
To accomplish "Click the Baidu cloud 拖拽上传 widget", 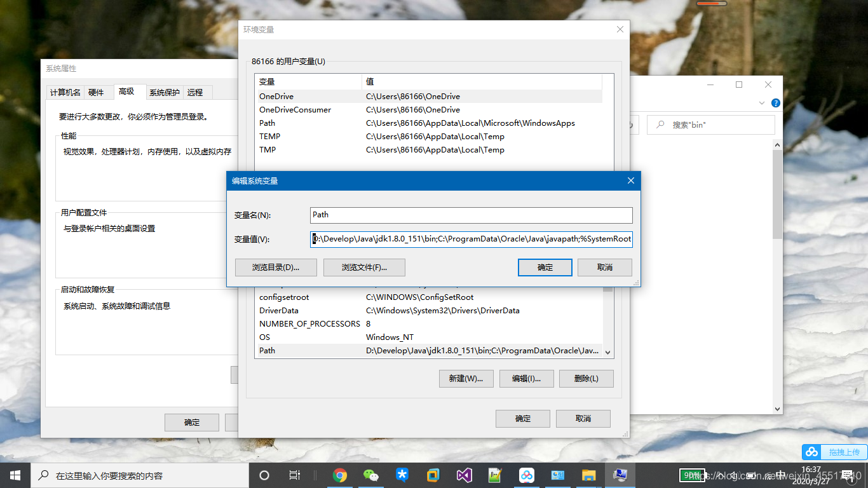I will coord(834,452).
